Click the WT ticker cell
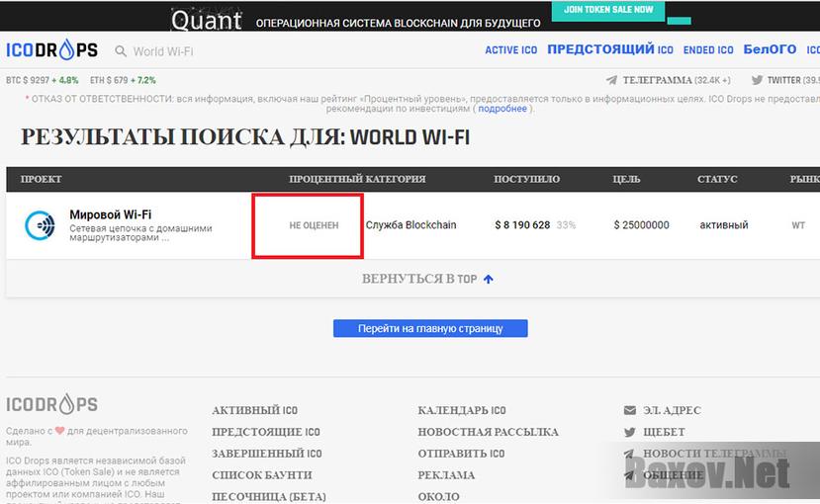The image size is (820, 504). pos(798,225)
